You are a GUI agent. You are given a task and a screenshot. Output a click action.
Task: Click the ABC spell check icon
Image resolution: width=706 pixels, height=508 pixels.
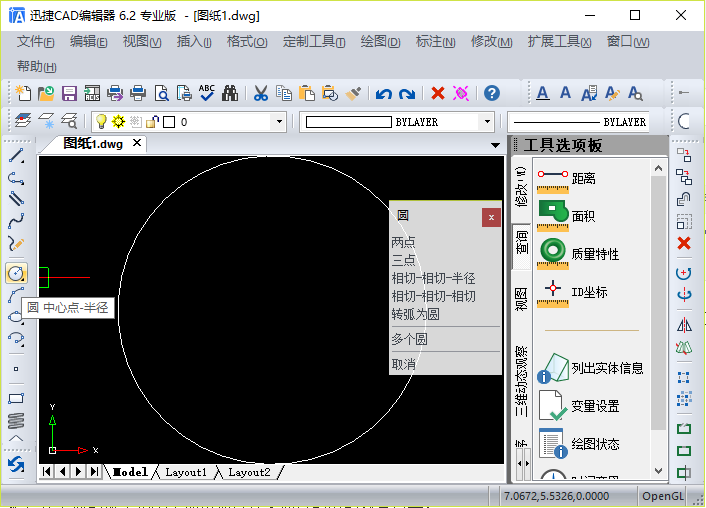tap(207, 93)
